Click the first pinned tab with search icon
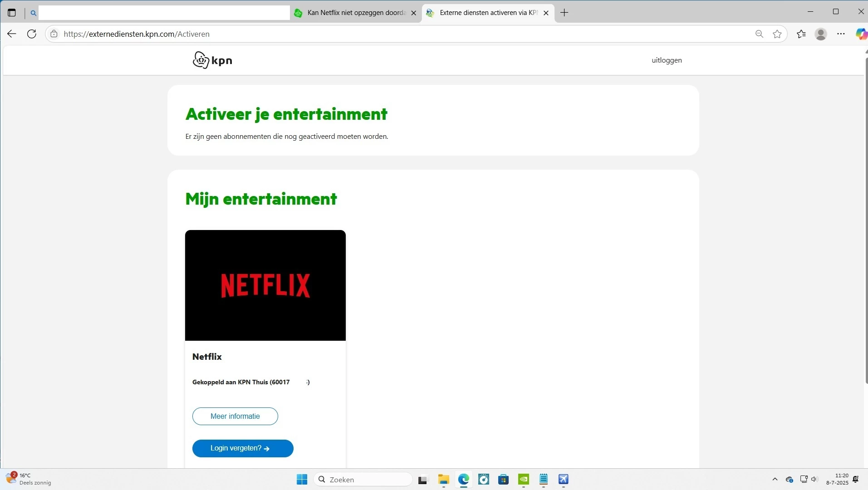 (x=33, y=13)
